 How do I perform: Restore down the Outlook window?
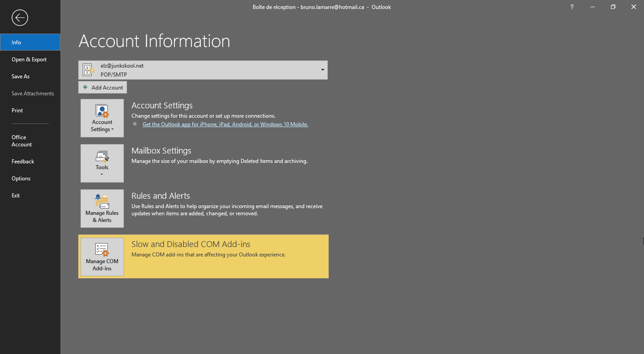[x=613, y=7]
